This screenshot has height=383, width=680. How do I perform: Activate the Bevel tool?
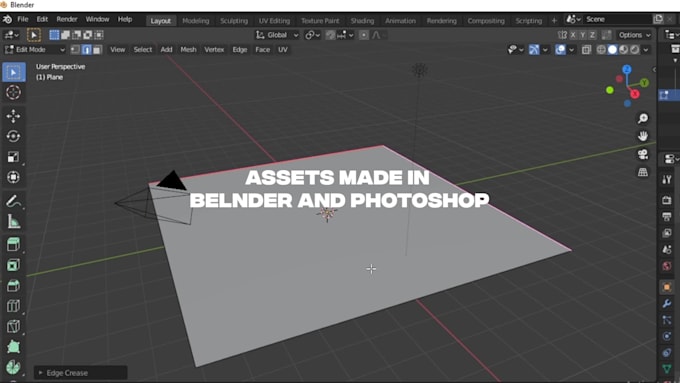[x=13, y=285]
